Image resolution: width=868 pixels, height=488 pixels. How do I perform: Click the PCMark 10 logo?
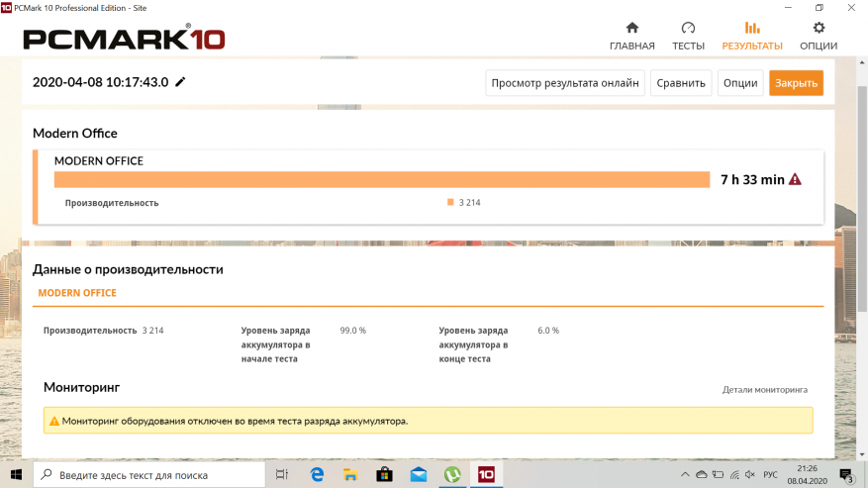124,37
